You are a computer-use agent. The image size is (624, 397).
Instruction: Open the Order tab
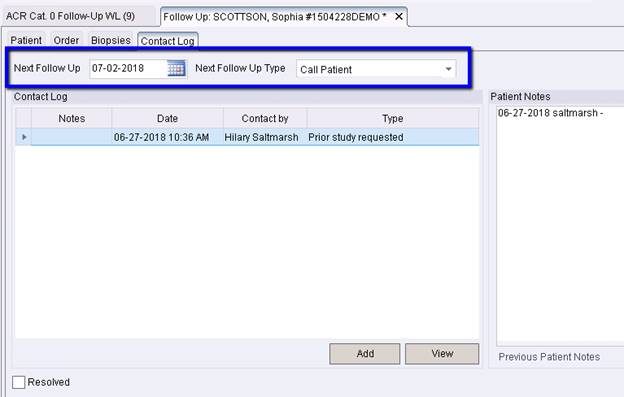click(66, 41)
